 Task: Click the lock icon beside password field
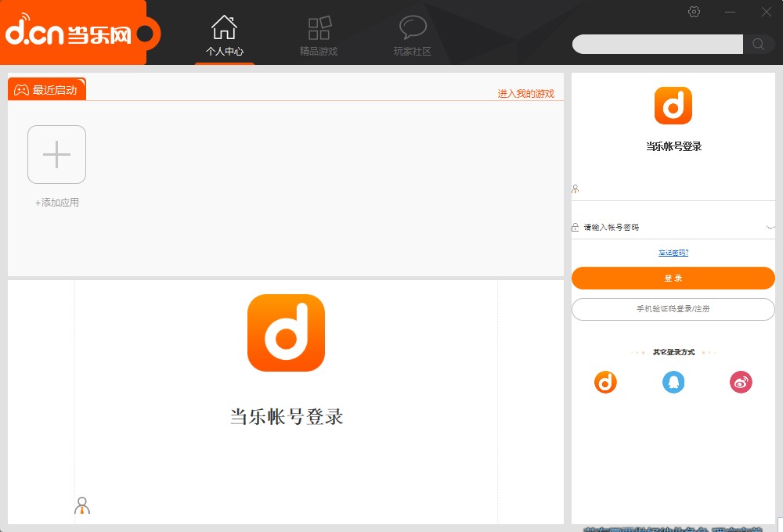(x=576, y=227)
